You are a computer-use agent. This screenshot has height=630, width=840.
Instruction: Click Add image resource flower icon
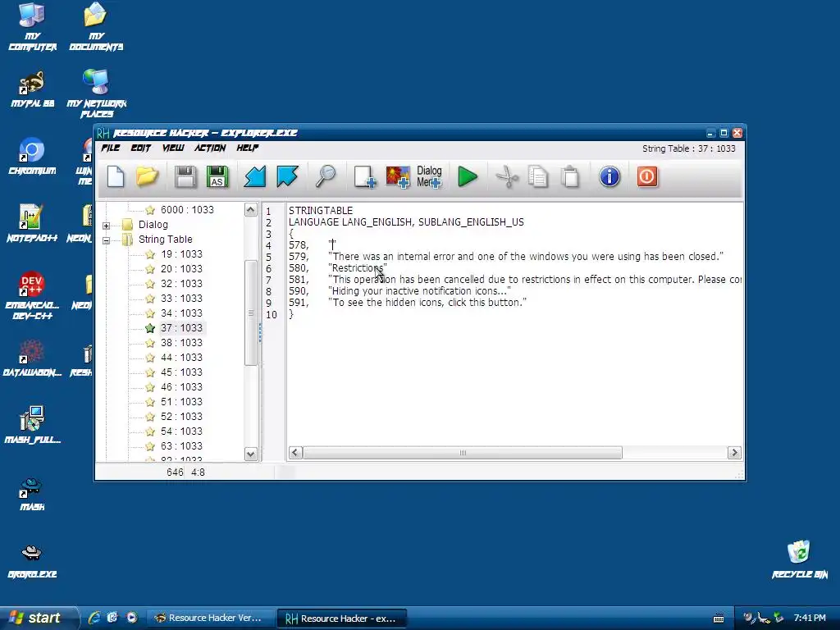point(398,177)
